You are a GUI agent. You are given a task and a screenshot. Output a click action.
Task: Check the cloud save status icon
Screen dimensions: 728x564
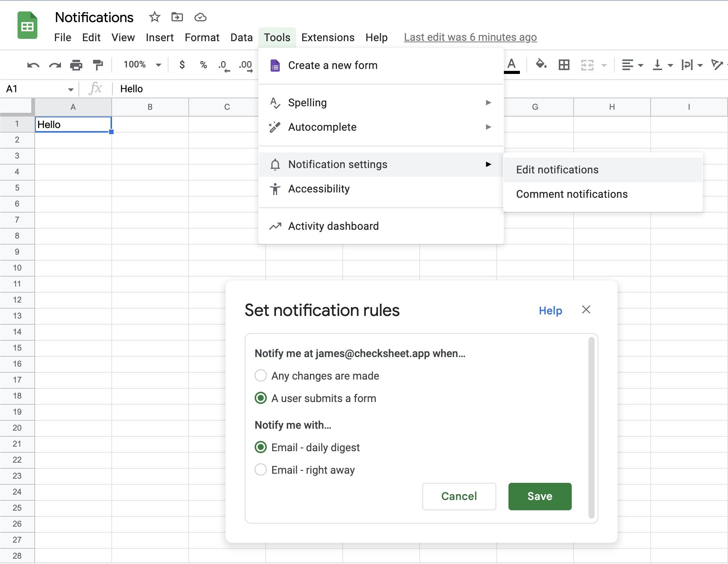pos(200,17)
